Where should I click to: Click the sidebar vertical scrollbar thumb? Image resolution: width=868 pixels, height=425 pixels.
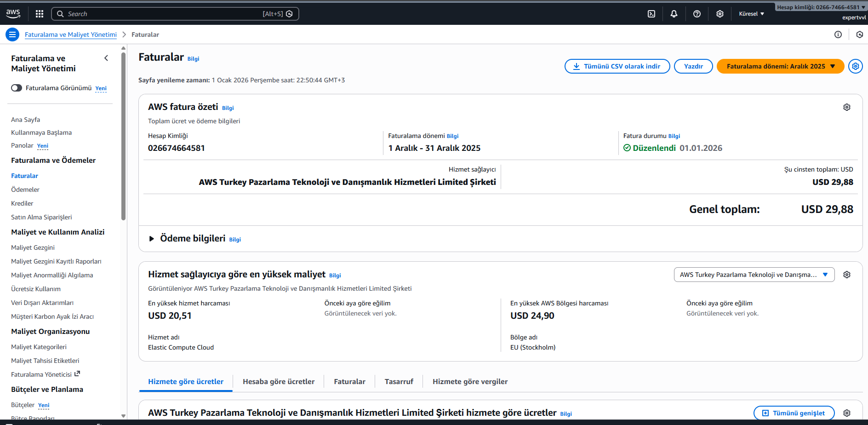(123, 137)
